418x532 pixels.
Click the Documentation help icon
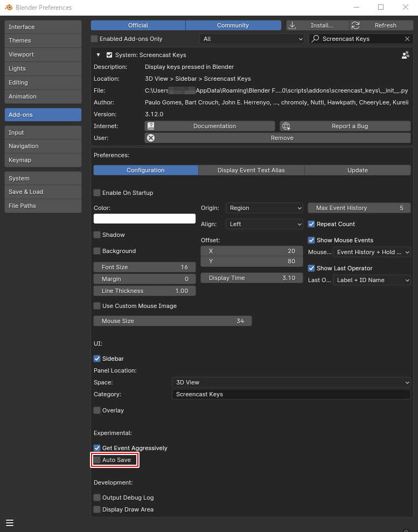pyautogui.click(x=151, y=126)
